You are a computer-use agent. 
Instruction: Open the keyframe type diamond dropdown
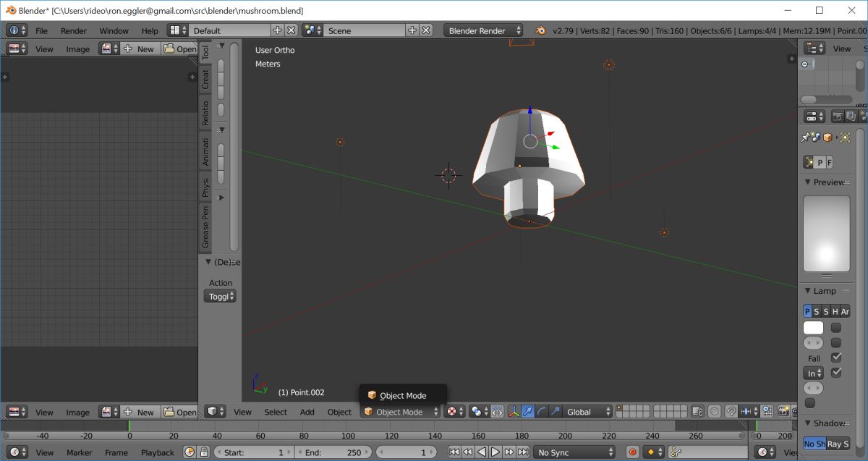(x=654, y=452)
